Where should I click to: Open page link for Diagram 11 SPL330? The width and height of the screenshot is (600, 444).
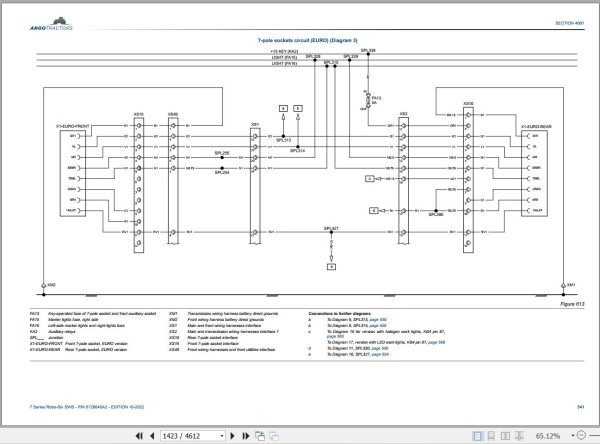click(x=380, y=348)
